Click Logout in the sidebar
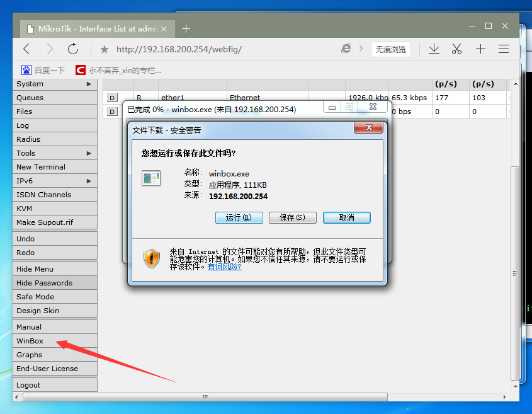Viewport: 532px width, 414px height. click(55, 385)
